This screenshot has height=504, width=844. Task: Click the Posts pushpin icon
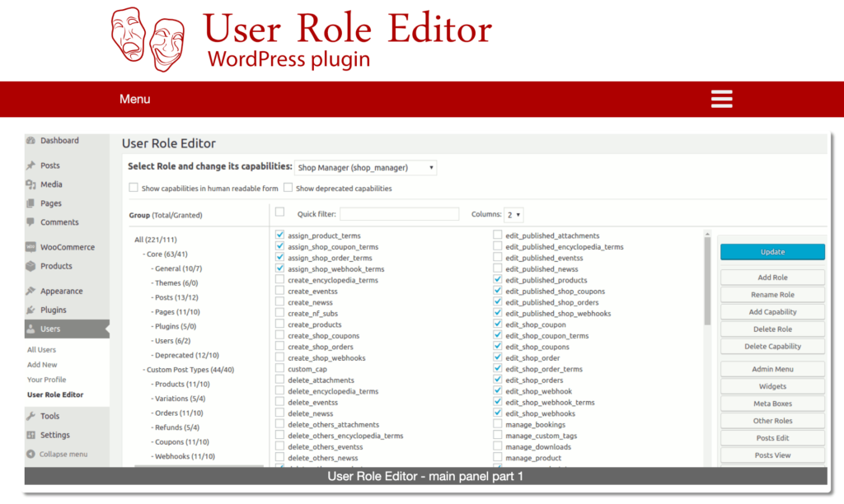tap(30, 166)
